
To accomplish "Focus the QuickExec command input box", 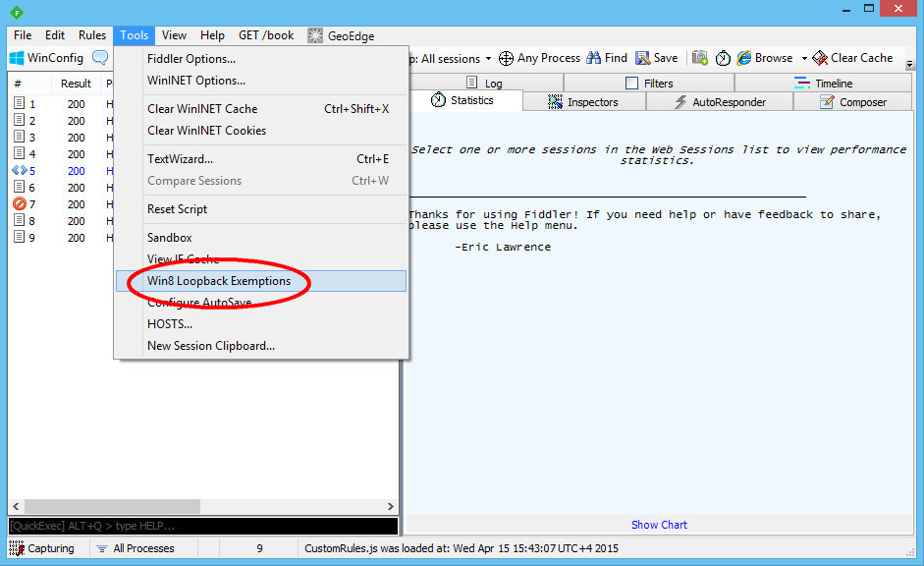I will (x=202, y=526).
